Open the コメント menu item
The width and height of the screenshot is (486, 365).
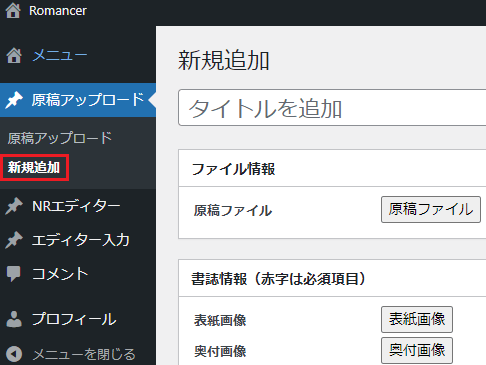pos(60,274)
